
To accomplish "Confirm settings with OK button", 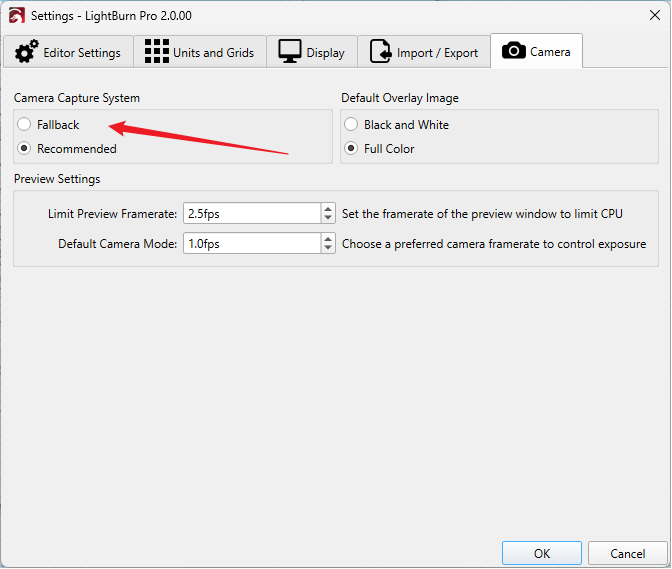I will coord(542,553).
